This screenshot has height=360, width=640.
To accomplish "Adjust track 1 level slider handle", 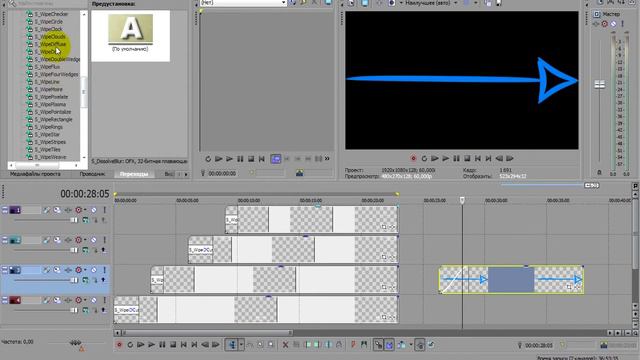I will click(74, 220).
